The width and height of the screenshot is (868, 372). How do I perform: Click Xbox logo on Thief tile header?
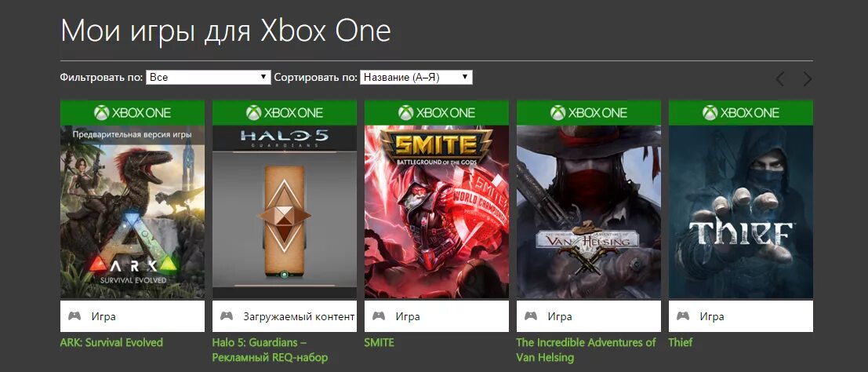(x=710, y=112)
